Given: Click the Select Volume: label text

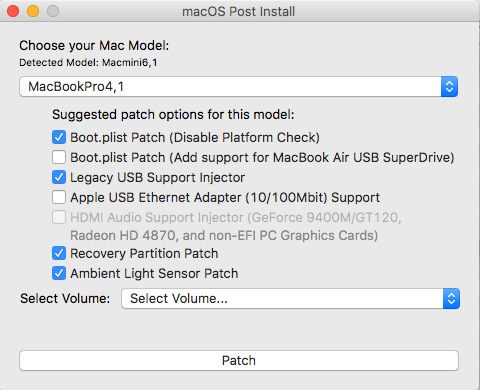Looking at the screenshot, I should coord(65,298).
